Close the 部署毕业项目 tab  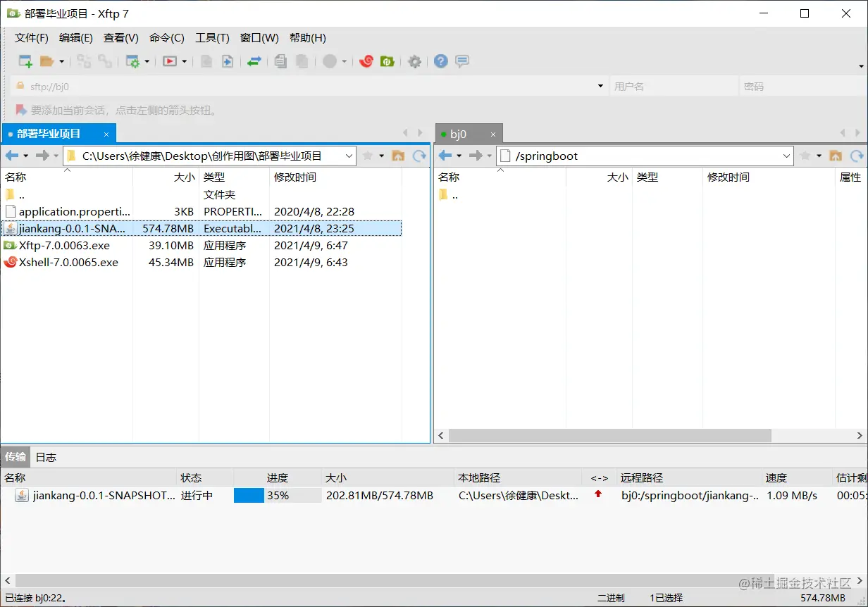pos(106,134)
